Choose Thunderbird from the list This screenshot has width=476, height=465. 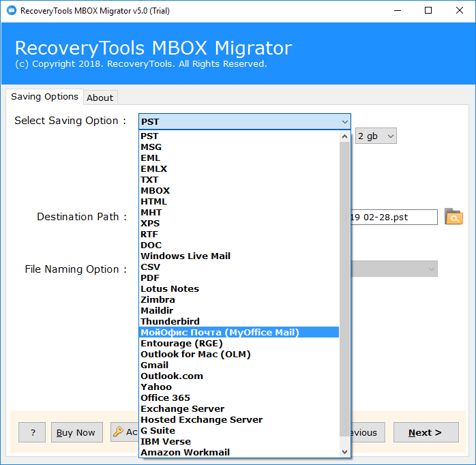click(x=239, y=322)
